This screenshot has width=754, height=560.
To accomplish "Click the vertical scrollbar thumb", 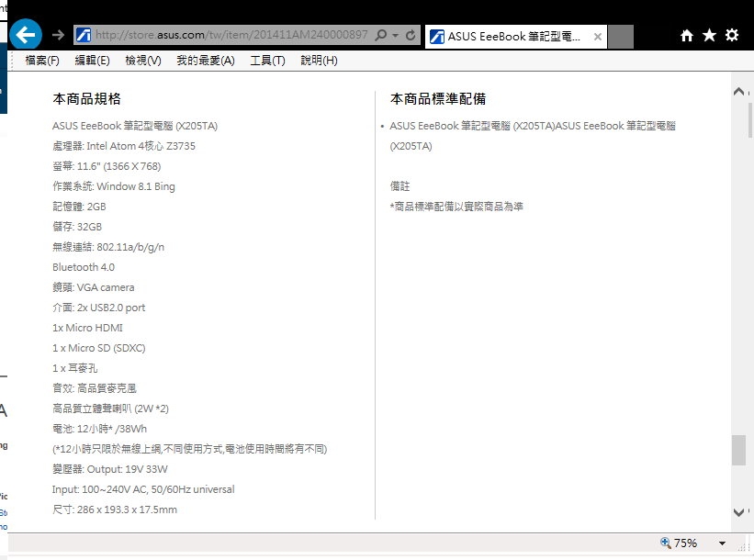I will click(738, 450).
